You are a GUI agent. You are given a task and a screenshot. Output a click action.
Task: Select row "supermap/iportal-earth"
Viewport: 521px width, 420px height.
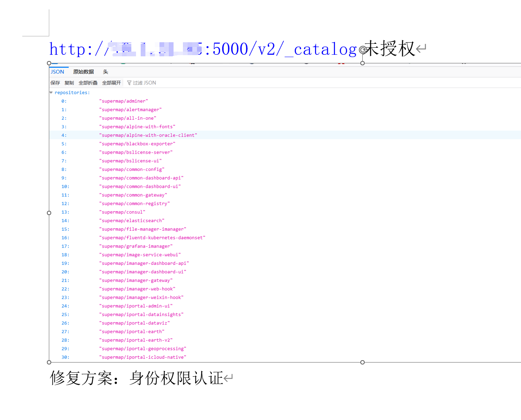285,332
